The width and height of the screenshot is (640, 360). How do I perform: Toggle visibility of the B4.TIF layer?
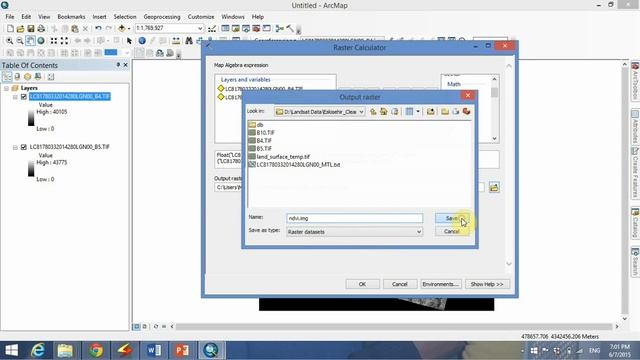click(x=24, y=97)
